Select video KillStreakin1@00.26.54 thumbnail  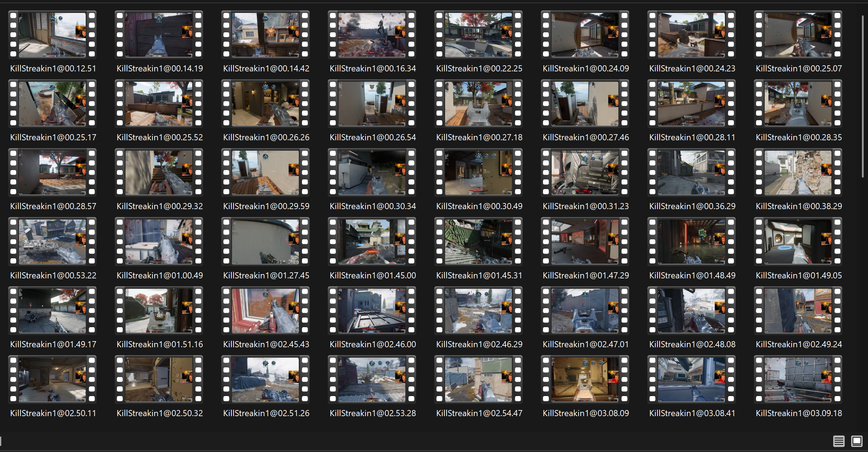pyautogui.click(x=372, y=104)
